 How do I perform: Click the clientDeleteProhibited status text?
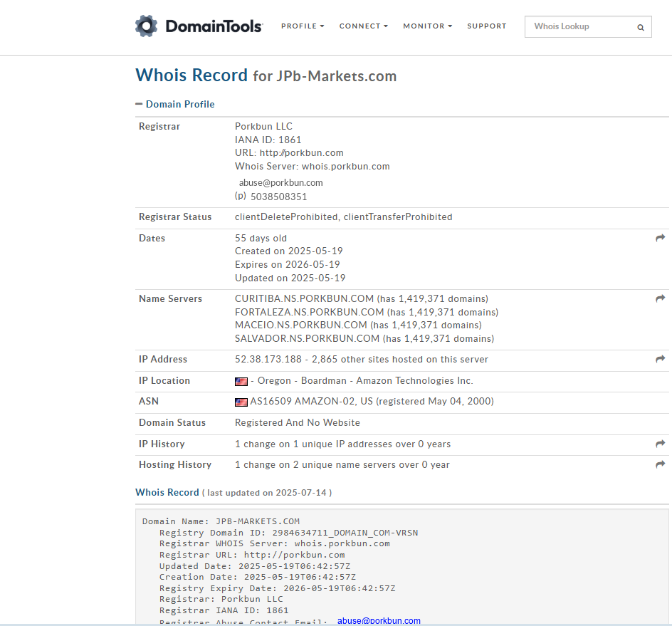(x=286, y=217)
